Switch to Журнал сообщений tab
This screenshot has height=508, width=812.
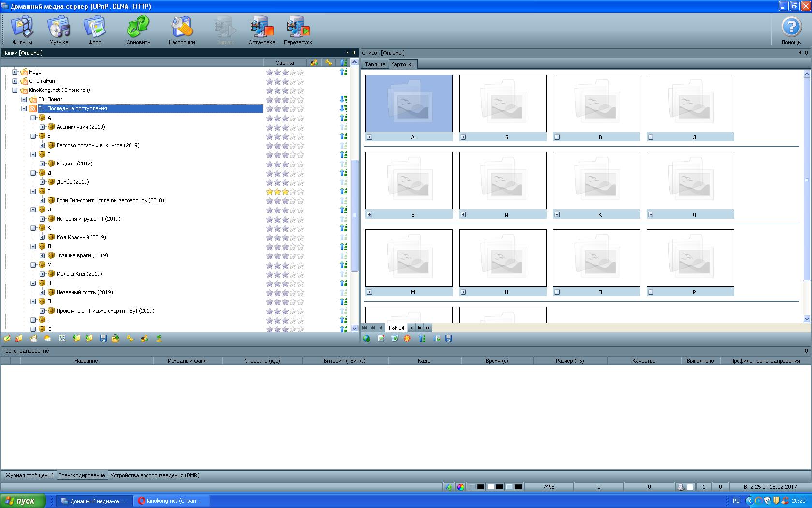(x=29, y=475)
